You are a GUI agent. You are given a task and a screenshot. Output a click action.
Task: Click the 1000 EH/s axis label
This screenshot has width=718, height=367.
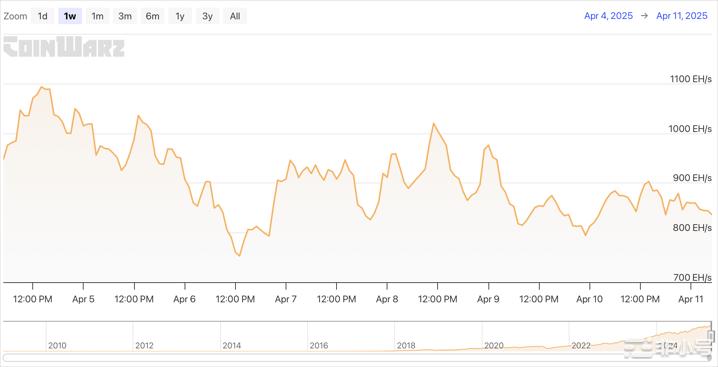click(691, 128)
